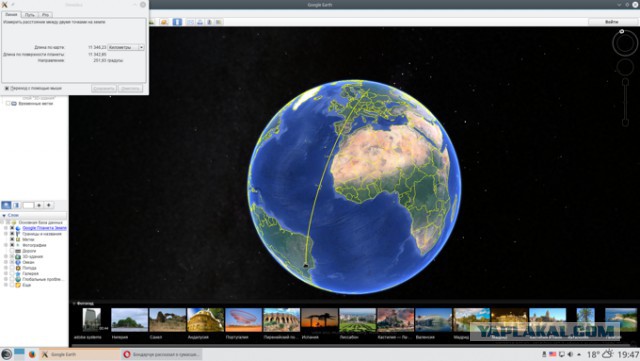640x361 pixels.
Task: Click the print toolbar icon
Action: pyautogui.click(x=200, y=22)
